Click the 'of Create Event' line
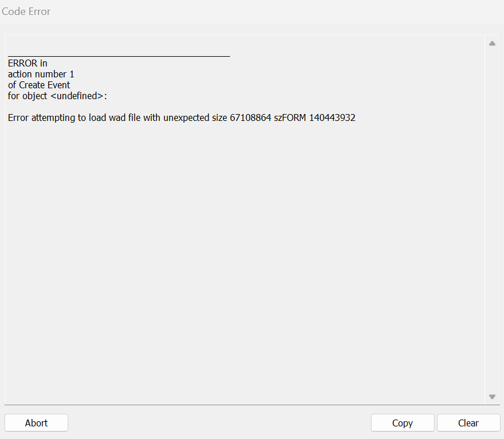Image resolution: width=504 pixels, height=439 pixels. pos(39,85)
